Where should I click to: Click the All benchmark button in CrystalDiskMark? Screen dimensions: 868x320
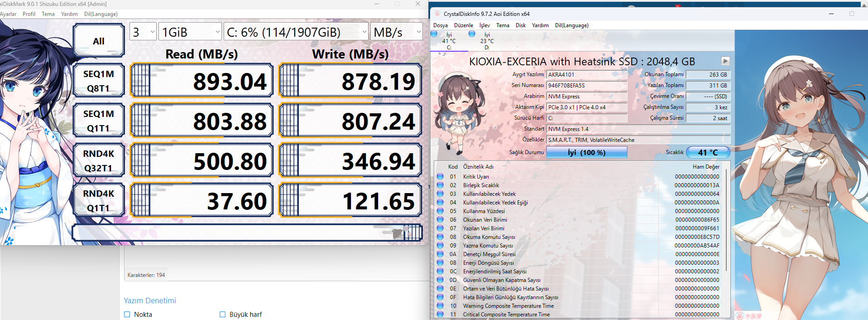pyautogui.click(x=99, y=41)
